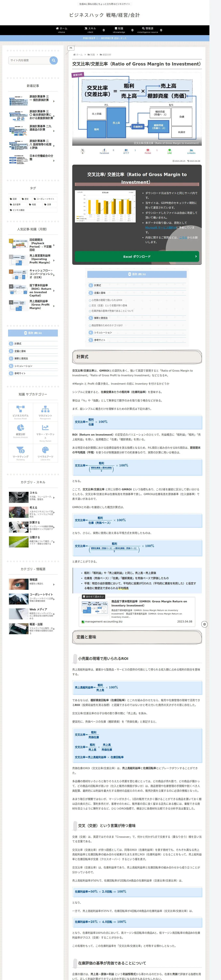Jump to 解釈と使用法 in main contents
Image resolution: width=221 pixels, height=980 pixels.
pyautogui.click(x=101, y=318)
